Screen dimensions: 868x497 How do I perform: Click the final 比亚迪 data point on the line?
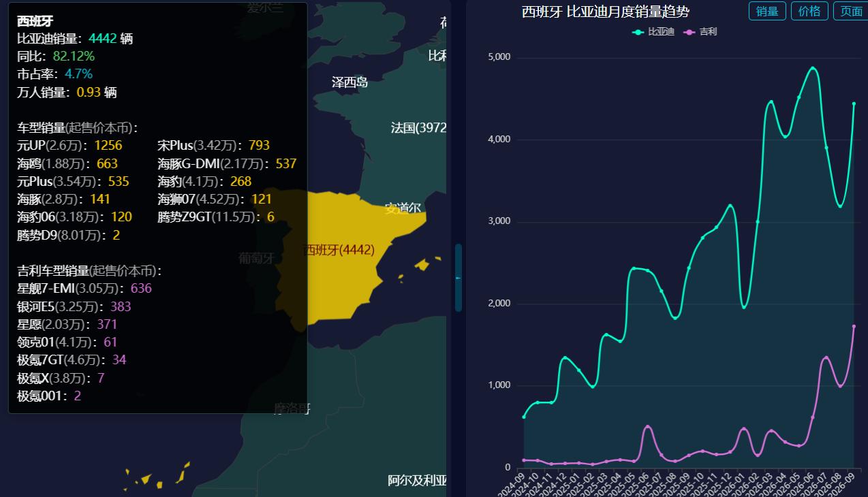click(854, 103)
